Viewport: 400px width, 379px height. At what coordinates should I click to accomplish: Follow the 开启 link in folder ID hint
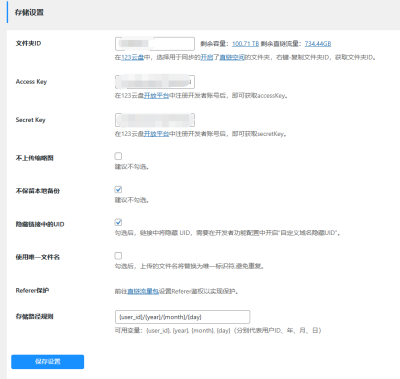pyautogui.click(x=207, y=57)
